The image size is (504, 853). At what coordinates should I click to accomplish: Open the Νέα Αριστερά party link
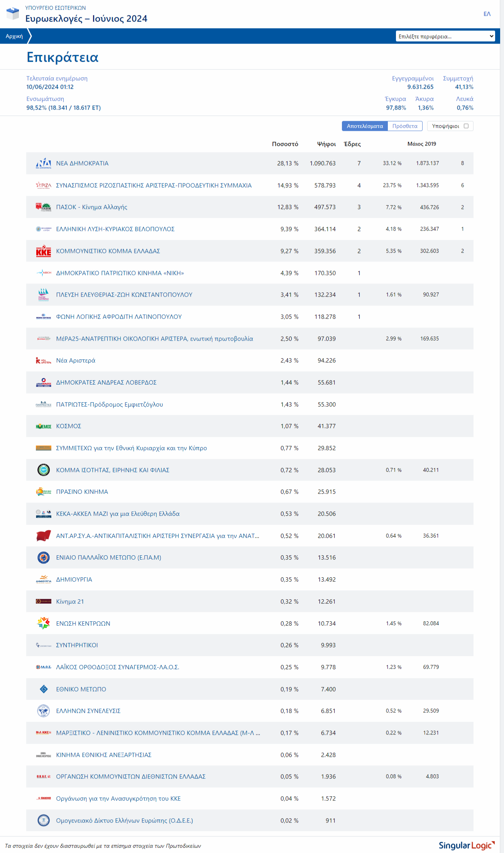[x=76, y=360]
